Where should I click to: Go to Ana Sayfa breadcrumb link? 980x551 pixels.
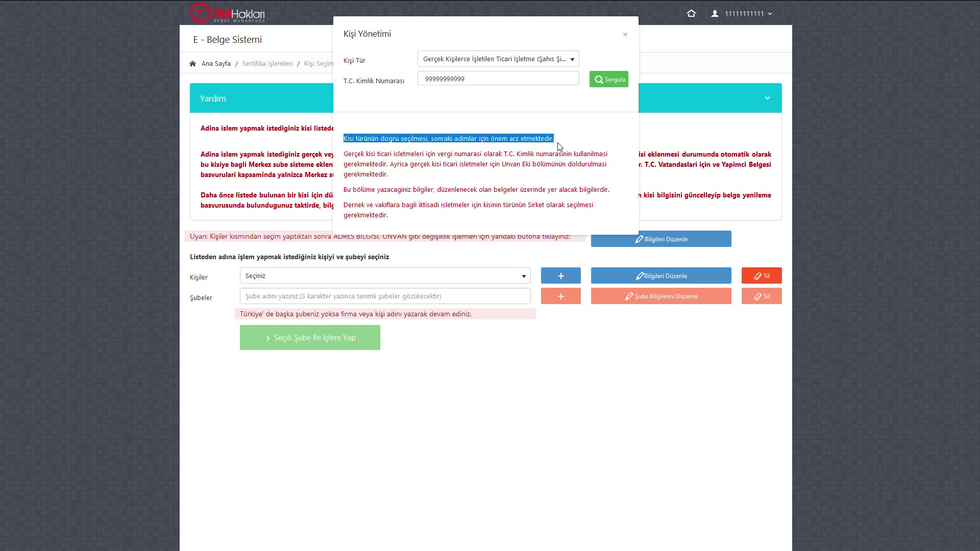tap(215, 64)
